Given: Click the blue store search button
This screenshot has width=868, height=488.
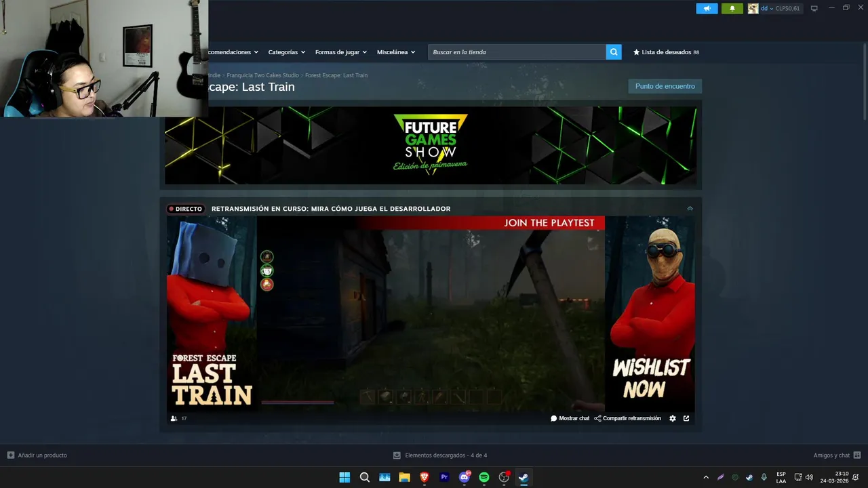Looking at the screenshot, I should [x=614, y=52].
